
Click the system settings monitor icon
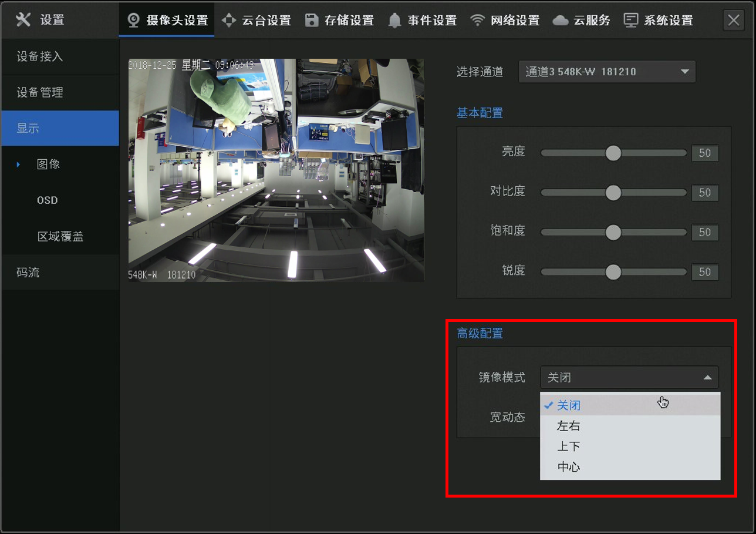[631, 21]
